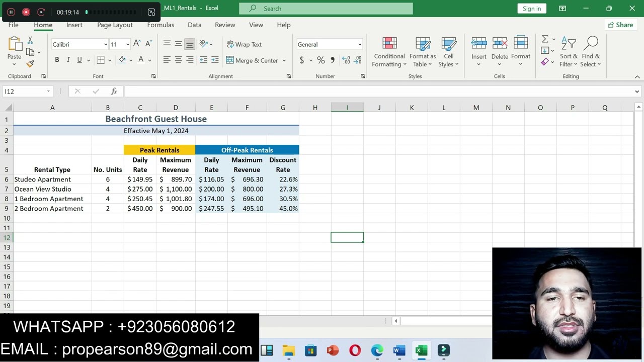
Task: Click the Share button
Action: pyautogui.click(x=620, y=25)
